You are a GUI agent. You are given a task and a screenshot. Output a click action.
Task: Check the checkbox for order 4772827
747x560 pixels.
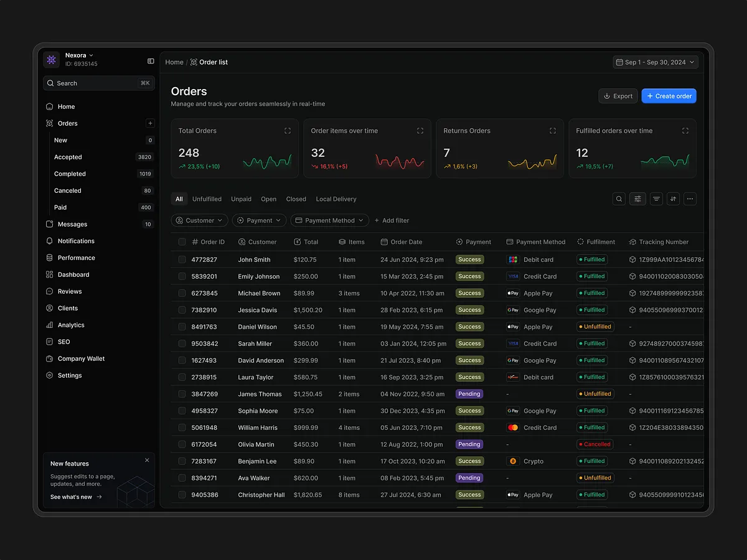(x=181, y=259)
